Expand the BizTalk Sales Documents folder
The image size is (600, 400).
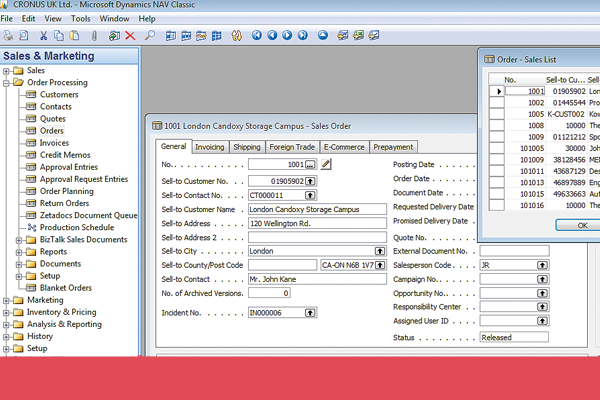tap(18, 240)
